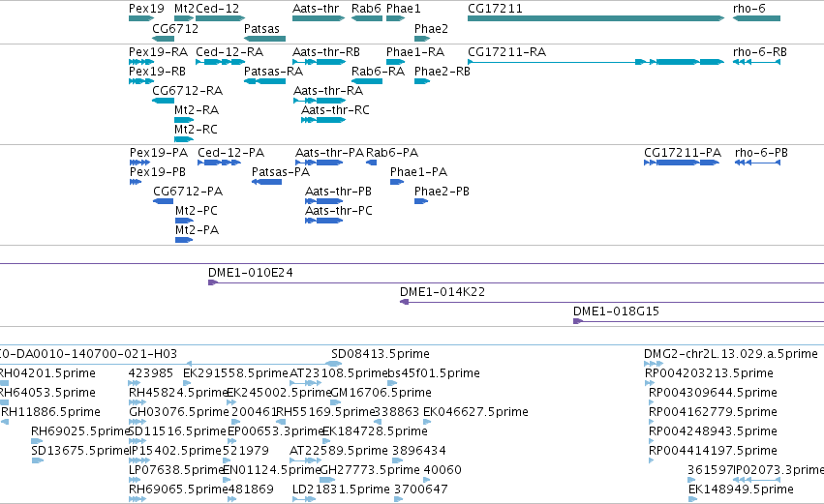This screenshot has height=504, width=824.
Task: Click the Phae2 gene label
Action: [x=432, y=29]
